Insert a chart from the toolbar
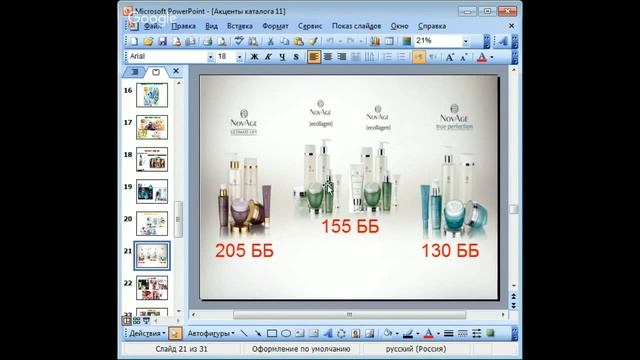 [375, 41]
